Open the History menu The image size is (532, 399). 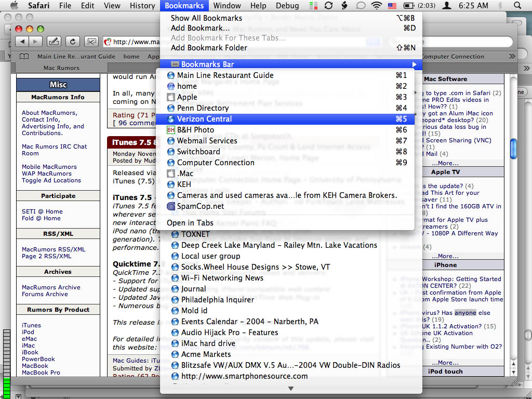click(142, 5)
